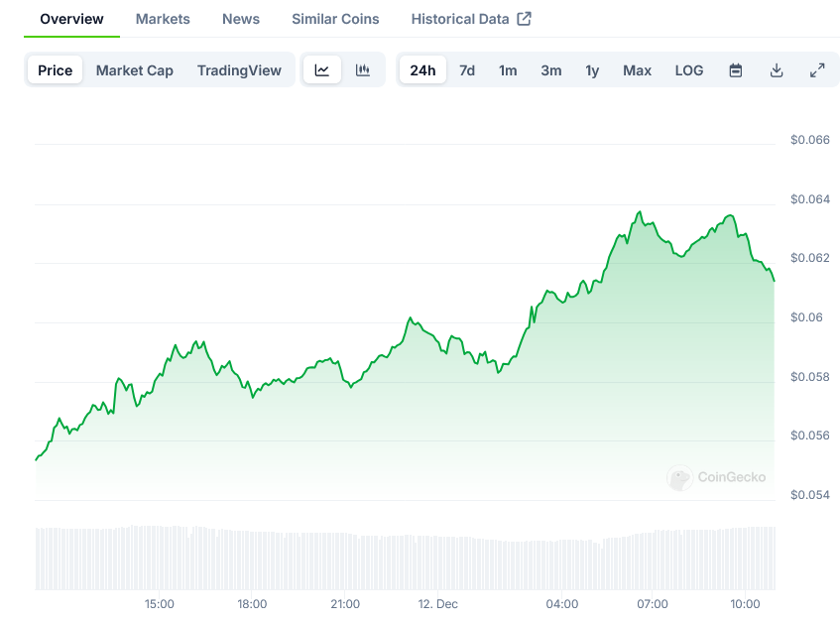Click external link icon beside Historical Data

525,19
